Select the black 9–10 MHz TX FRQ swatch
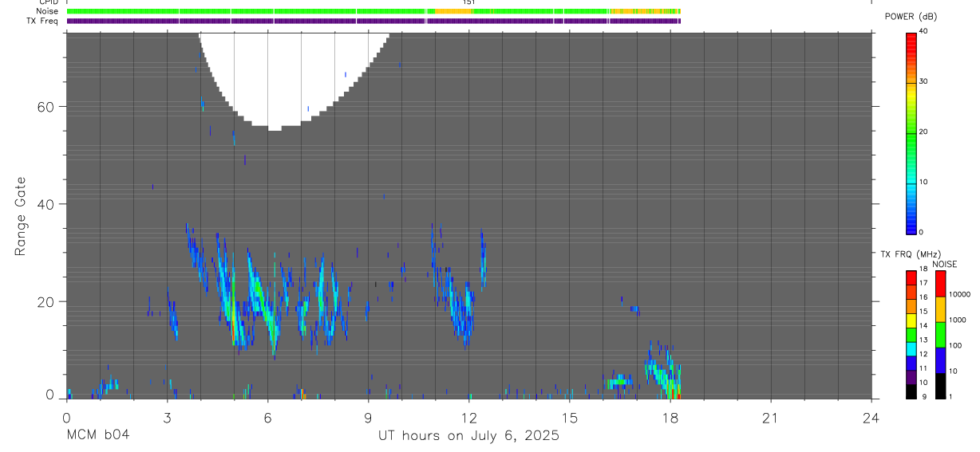Screen dimensions: 980x452 [911, 391]
